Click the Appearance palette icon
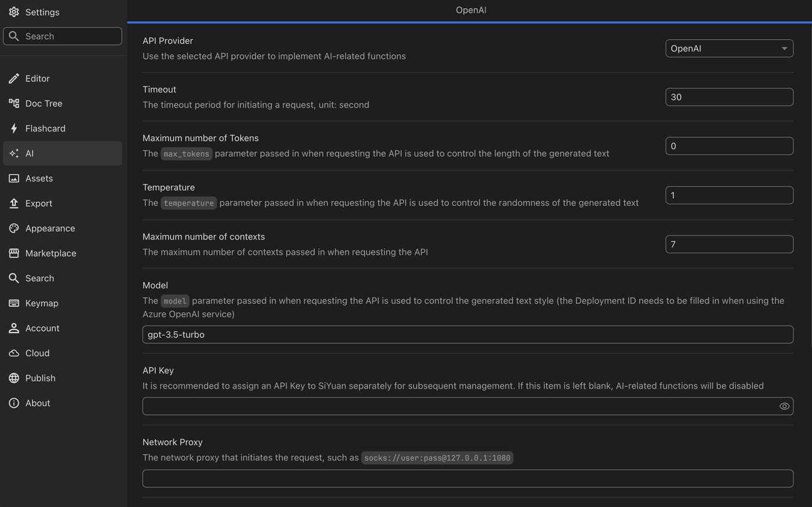This screenshot has width=812, height=507. pos(14,228)
